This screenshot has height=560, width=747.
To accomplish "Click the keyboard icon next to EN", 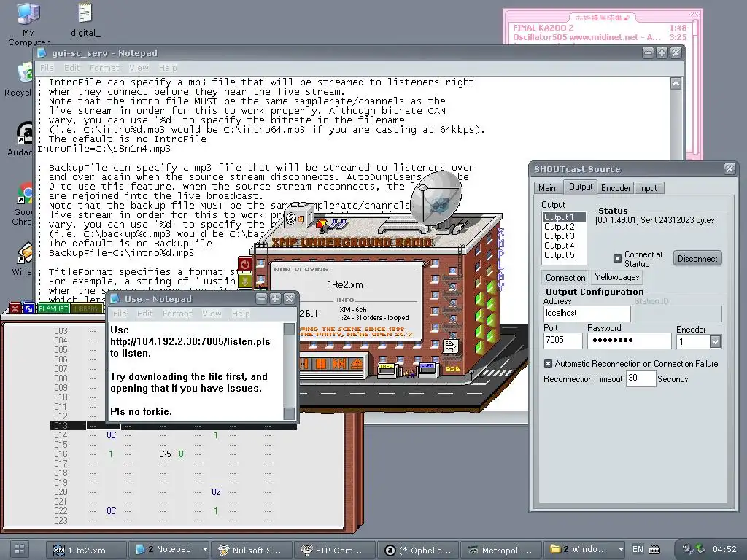I will pyautogui.click(x=654, y=550).
